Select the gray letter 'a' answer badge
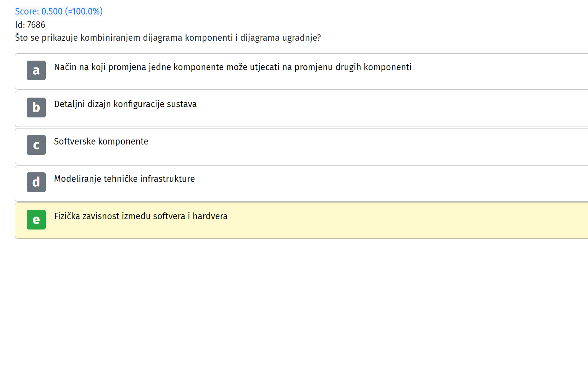 click(x=36, y=70)
